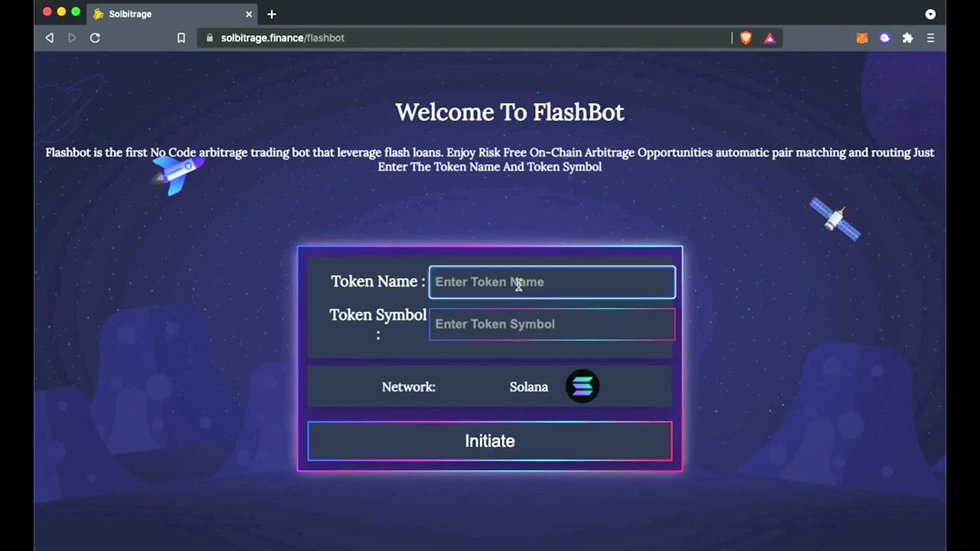Click the Initiate button
The image size is (980, 551).
tap(490, 441)
